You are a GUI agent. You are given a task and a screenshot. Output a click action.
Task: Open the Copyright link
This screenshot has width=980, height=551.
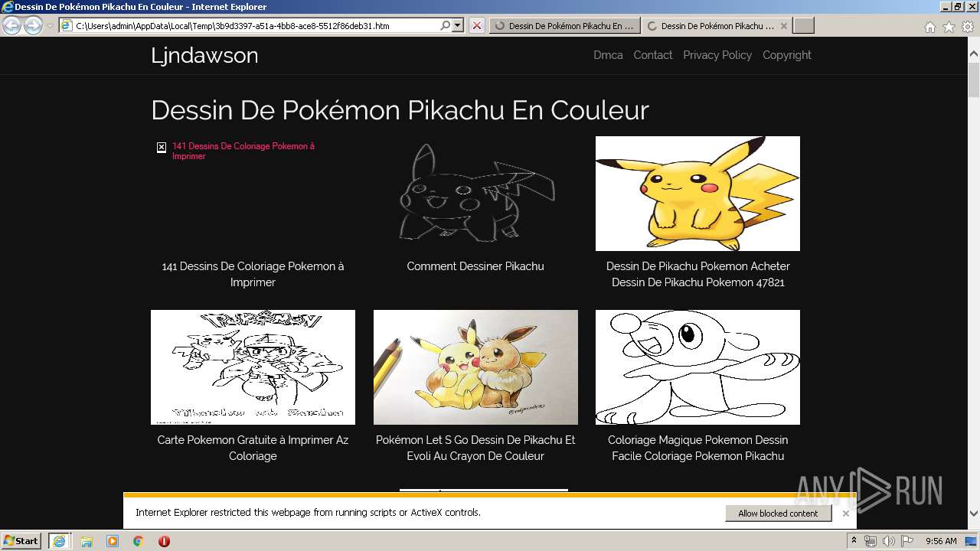pos(786,55)
